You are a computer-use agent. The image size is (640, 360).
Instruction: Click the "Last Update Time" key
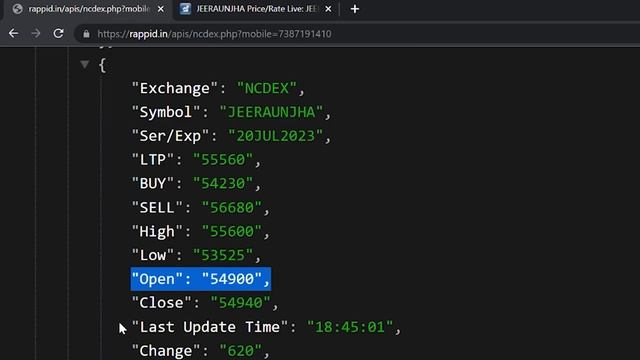[x=210, y=327]
